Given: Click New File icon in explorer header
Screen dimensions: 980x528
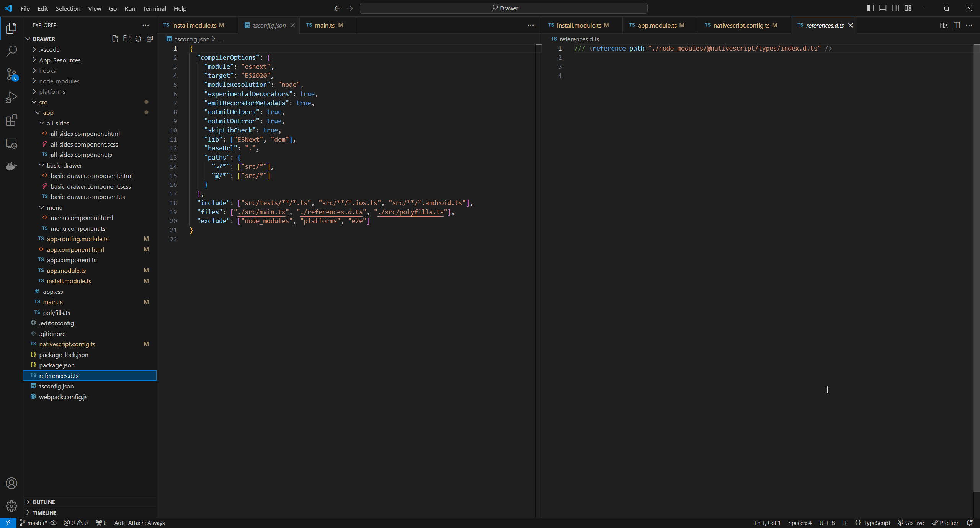Looking at the screenshot, I should tap(115, 39).
